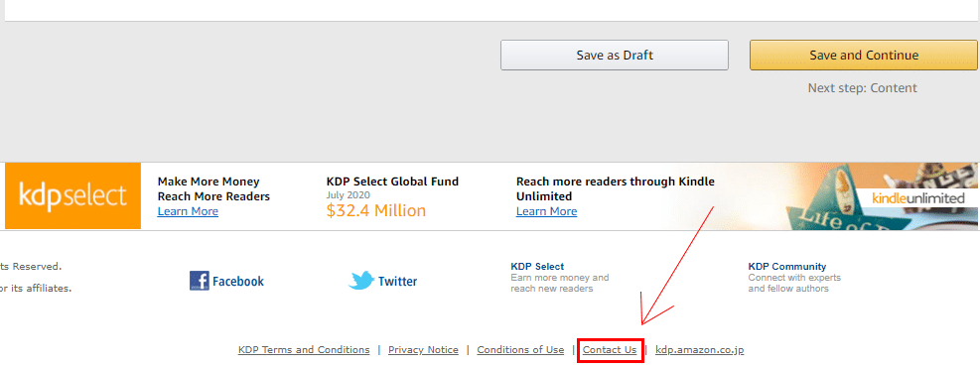This screenshot has width=980, height=366.
Task: Open the Privacy Notice link
Action: (x=423, y=350)
